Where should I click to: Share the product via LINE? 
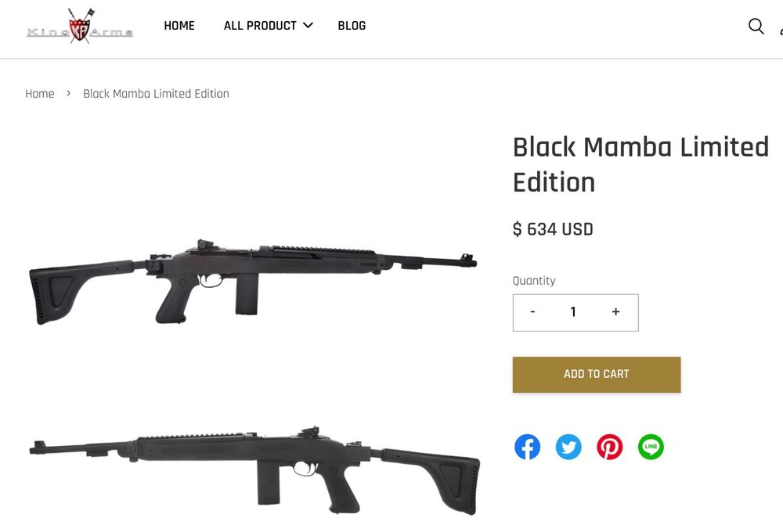tap(651, 447)
